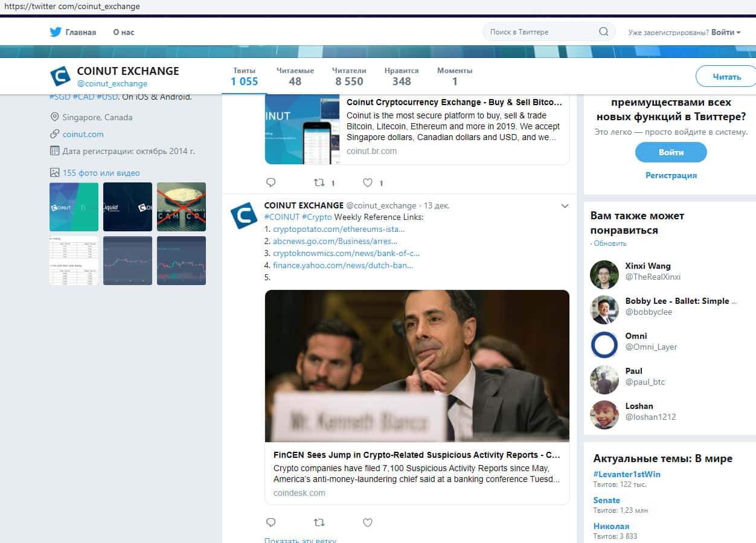Like the FinCEN Suspicious Activity tweet
This screenshot has height=543, width=756.
[x=368, y=522]
